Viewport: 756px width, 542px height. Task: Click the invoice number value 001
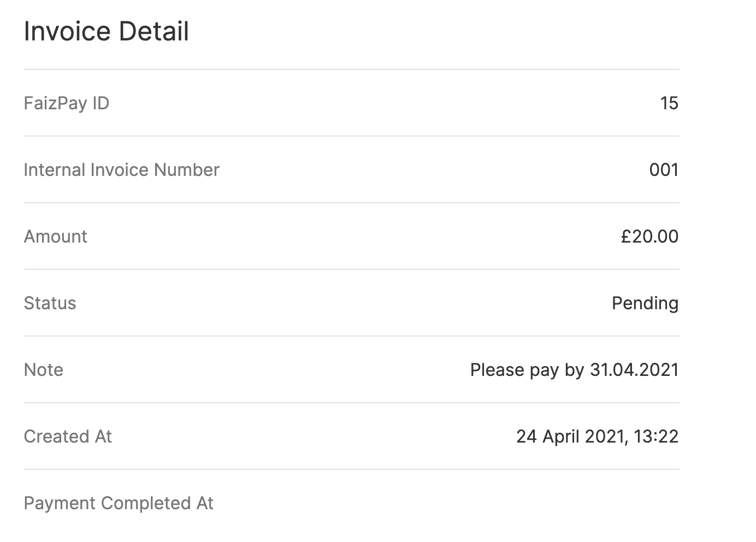click(664, 170)
